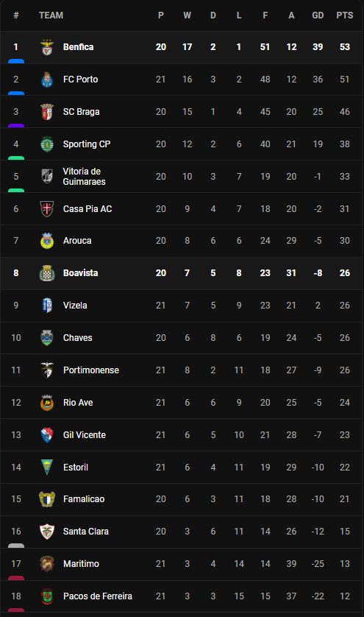Open the Portimonense team link
This screenshot has height=617, width=364.
[90, 370]
